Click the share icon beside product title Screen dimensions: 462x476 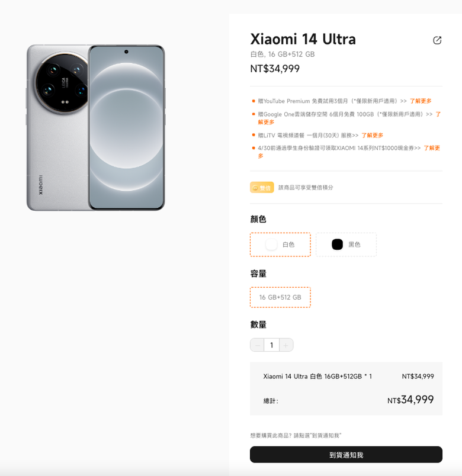pos(437,40)
